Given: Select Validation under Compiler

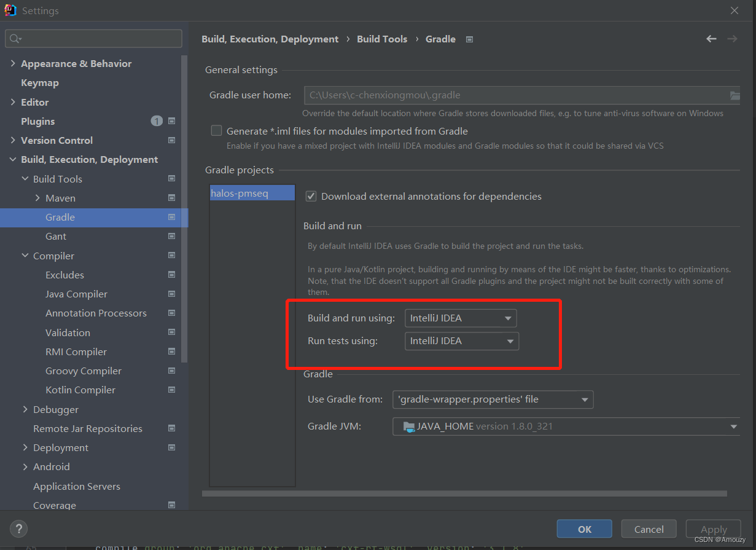Looking at the screenshot, I should pyautogui.click(x=68, y=332).
